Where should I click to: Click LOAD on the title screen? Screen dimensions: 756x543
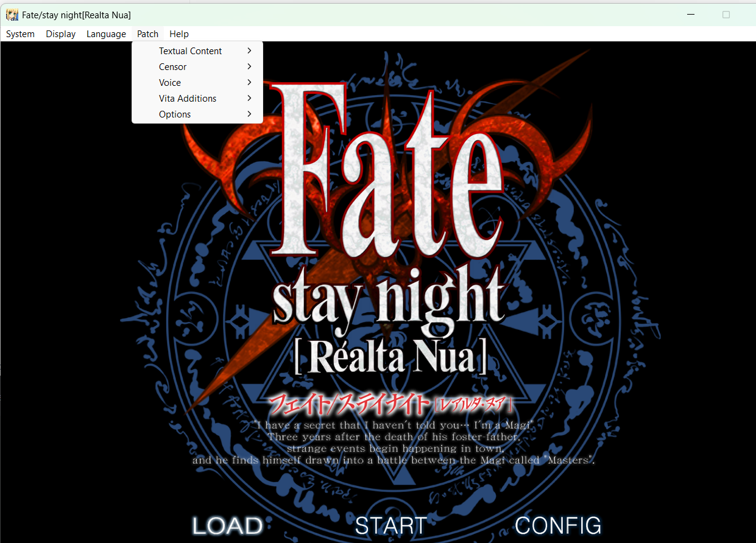pyautogui.click(x=228, y=525)
